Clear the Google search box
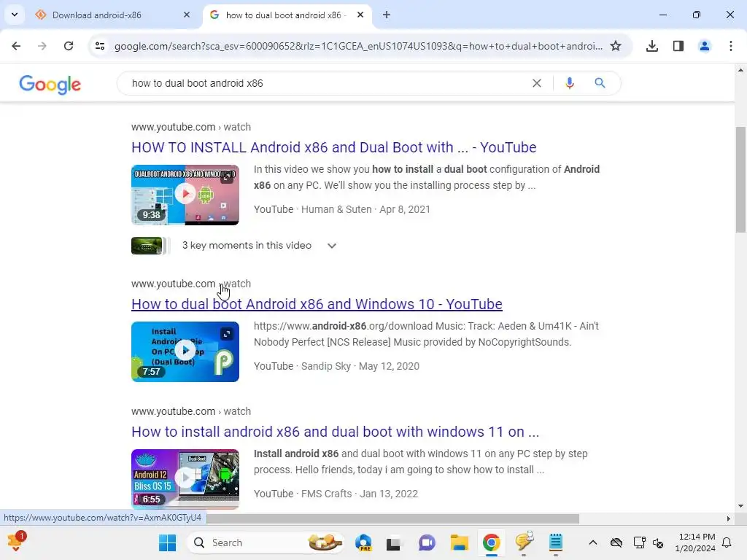This screenshot has height=560, width=747. coord(537,83)
